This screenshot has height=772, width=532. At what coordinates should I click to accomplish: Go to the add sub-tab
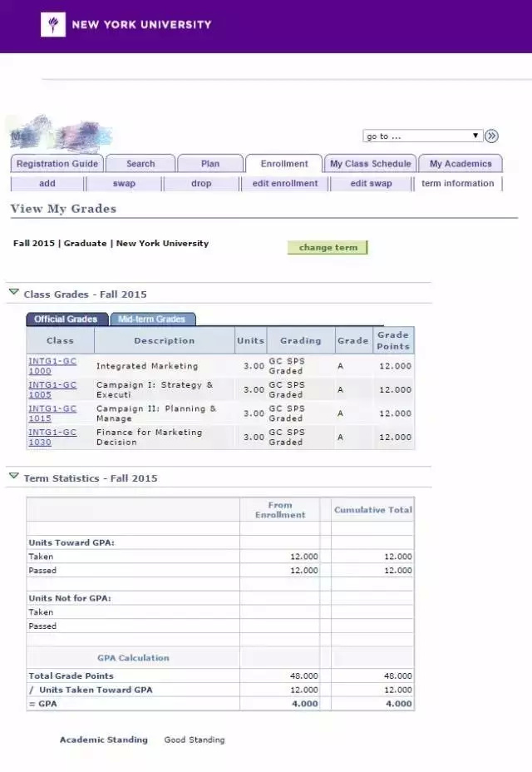47,183
